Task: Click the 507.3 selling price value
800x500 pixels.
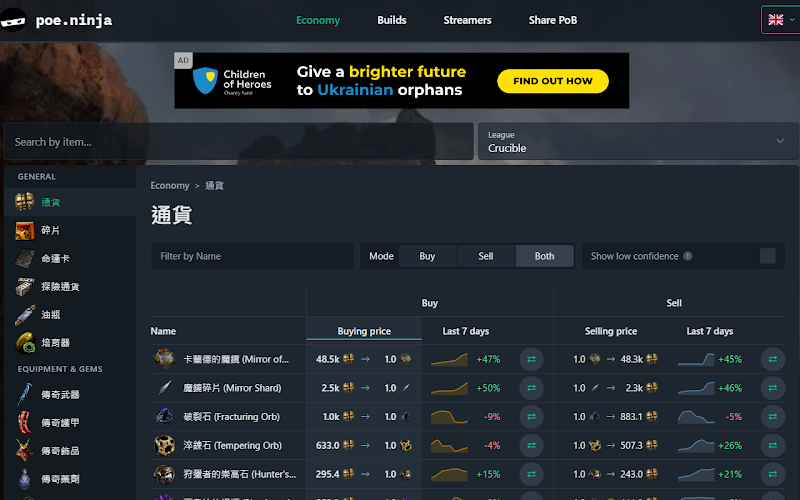Action: coord(631,445)
